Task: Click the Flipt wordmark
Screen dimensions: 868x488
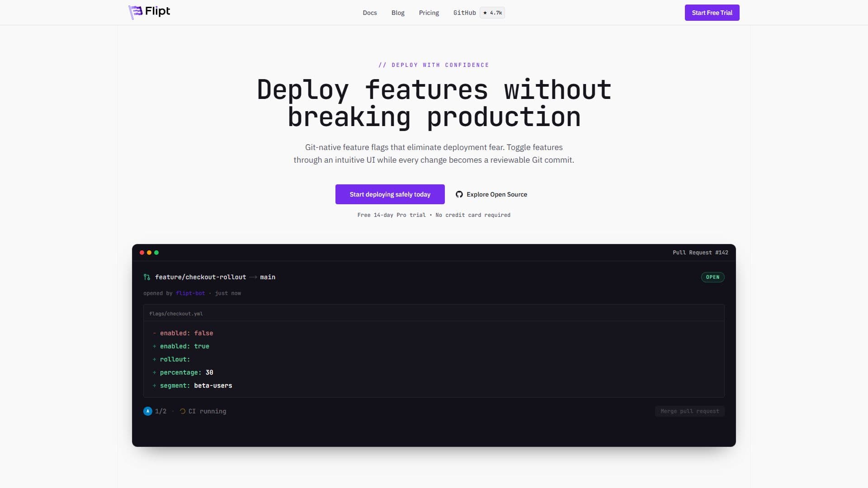Action: 158,11
